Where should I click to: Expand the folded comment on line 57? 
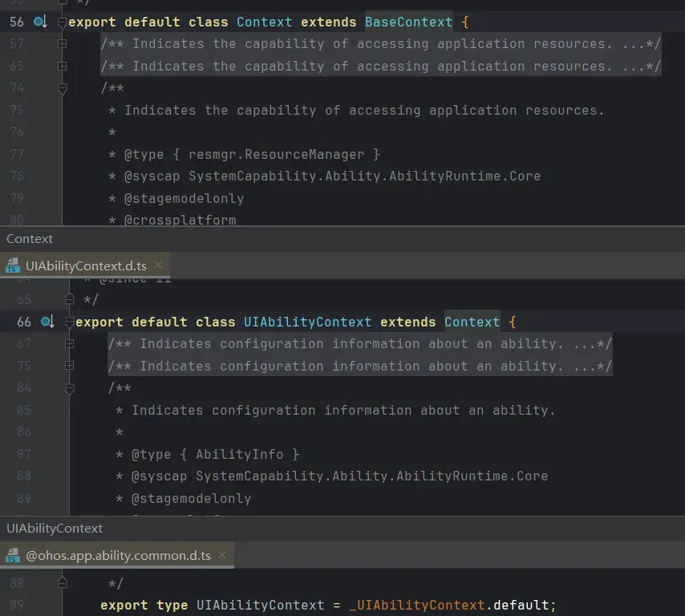tap(63, 44)
